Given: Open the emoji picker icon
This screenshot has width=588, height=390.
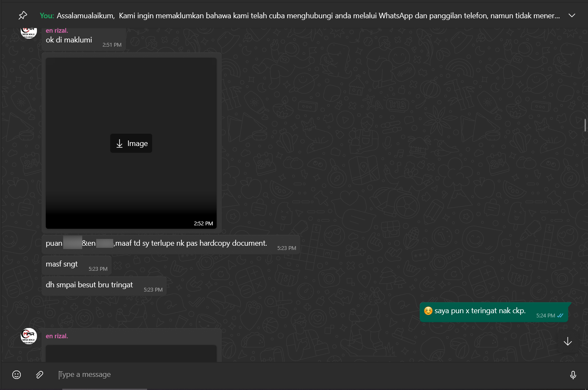Looking at the screenshot, I should [17, 374].
